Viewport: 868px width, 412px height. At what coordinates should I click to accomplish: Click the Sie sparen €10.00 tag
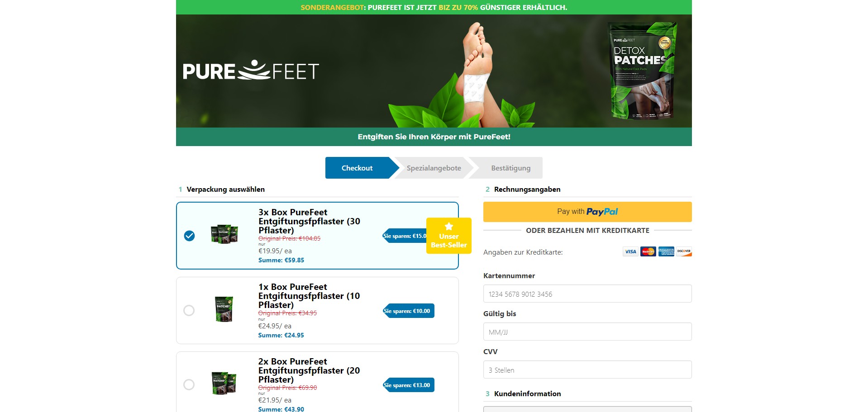pos(408,311)
